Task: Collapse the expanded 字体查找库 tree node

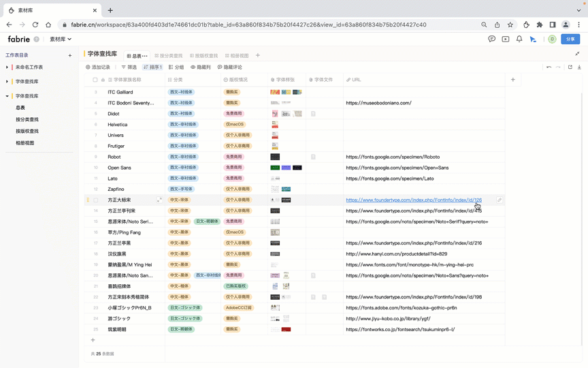Action: click(x=7, y=96)
